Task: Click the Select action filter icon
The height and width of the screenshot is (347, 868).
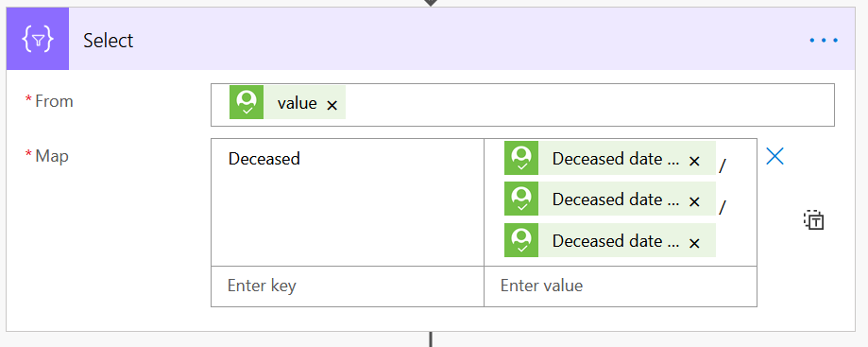Action: 38,39
